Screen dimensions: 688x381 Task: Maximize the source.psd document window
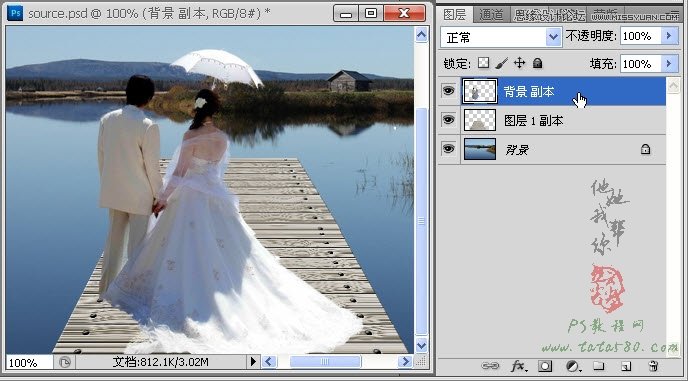[371, 14]
